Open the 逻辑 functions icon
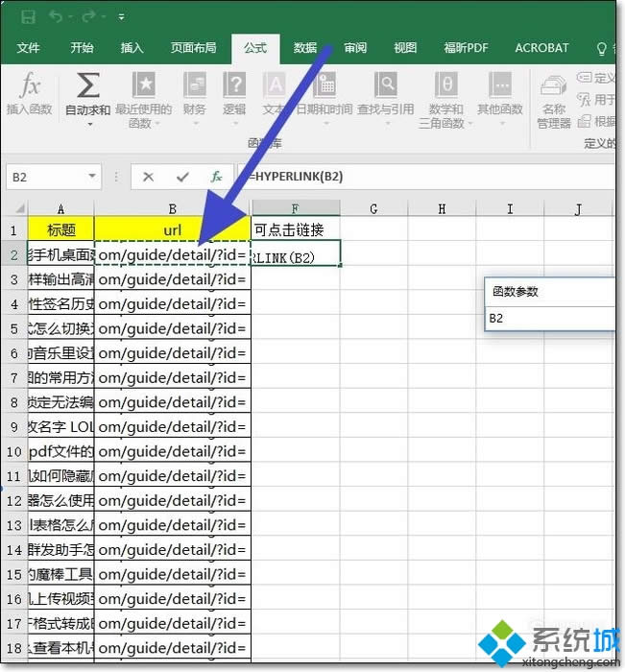Image resolution: width=625 pixels, height=672 pixels. pyautogui.click(x=234, y=84)
